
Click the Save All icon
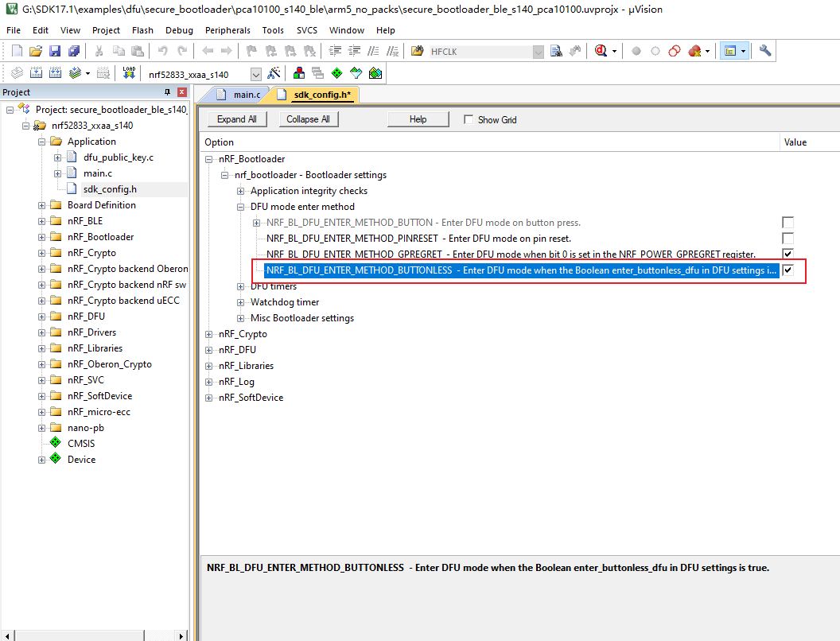tap(74, 51)
